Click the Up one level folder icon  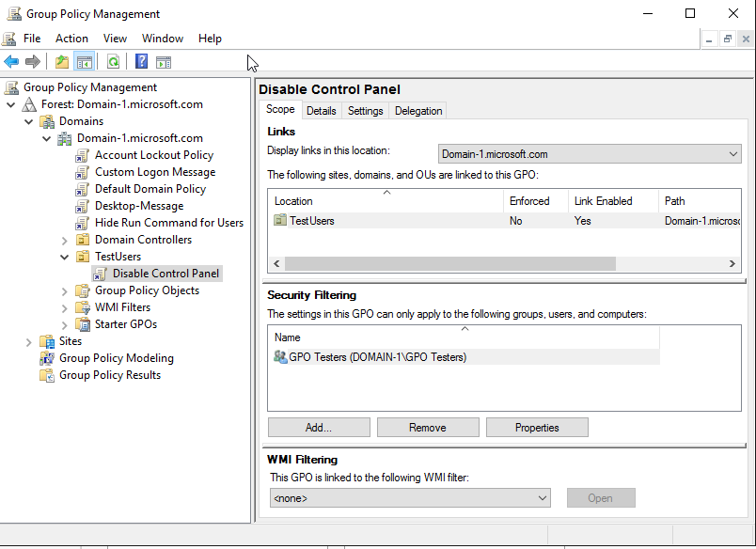(x=62, y=62)
